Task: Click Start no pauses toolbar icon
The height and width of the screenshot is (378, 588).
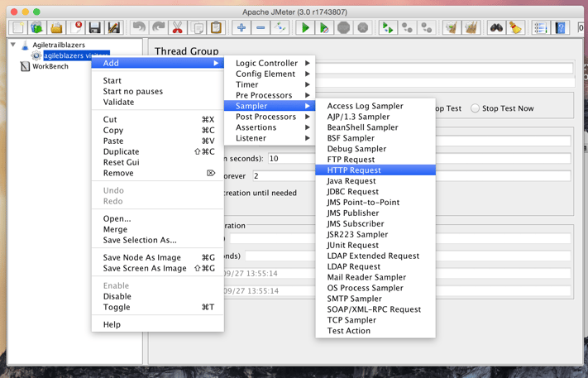Action: click(324, 28)
